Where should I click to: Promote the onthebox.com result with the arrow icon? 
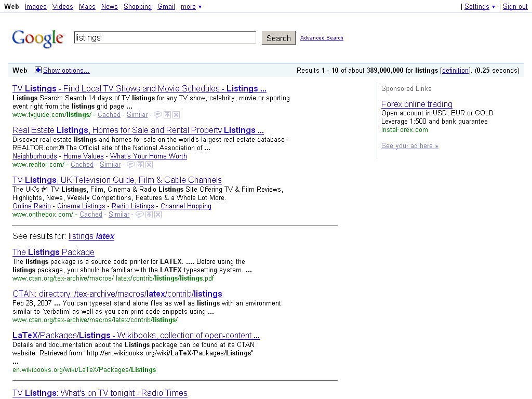point(149,215)
